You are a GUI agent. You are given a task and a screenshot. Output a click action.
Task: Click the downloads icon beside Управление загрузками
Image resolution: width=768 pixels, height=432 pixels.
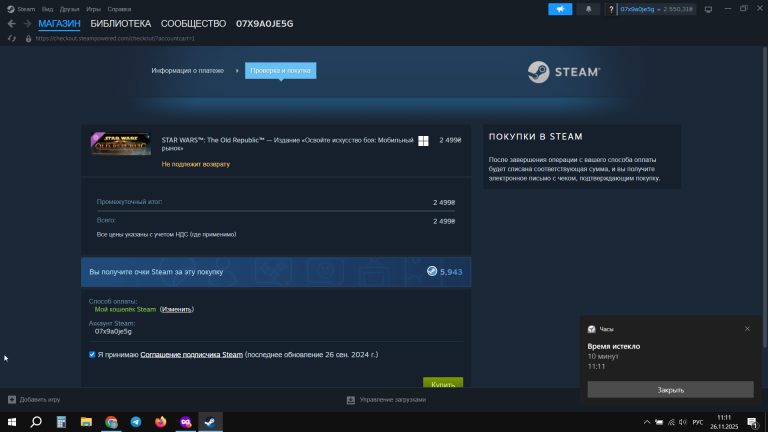point(351,400)
